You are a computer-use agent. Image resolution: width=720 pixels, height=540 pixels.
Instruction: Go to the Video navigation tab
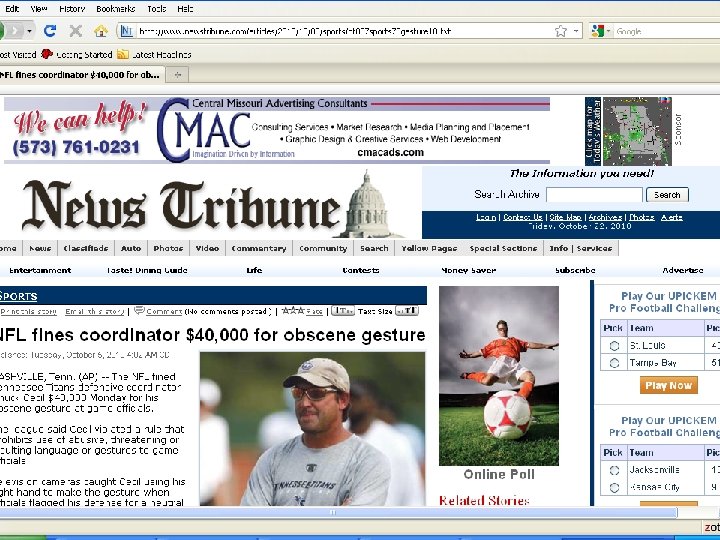pyautogui.click(x=207, y=248)
